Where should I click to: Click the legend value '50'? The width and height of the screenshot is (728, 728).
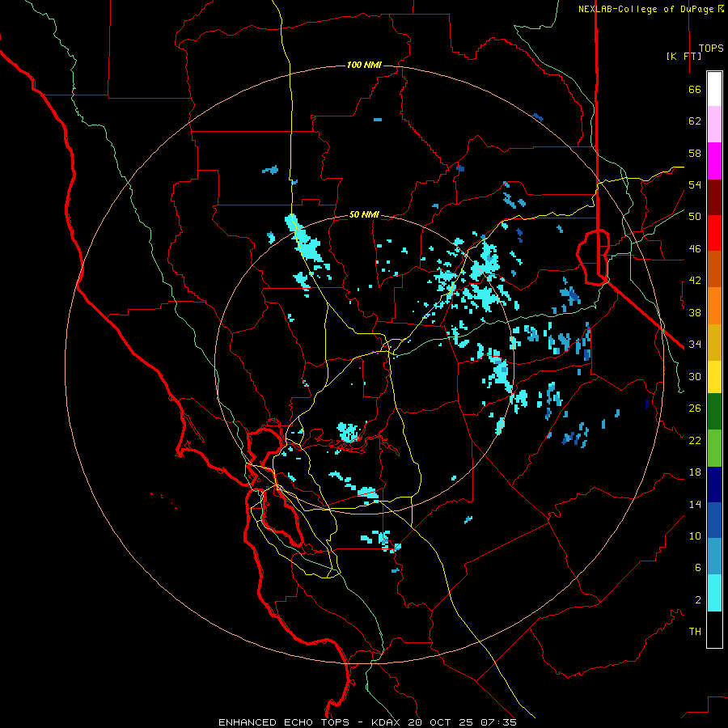pyautogui.click(x=695, y=217)
